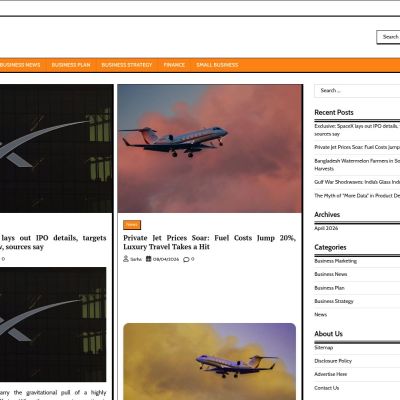Open the Business Marketing category
The height and width of the screenshot is (400, 400).
coord(336,261)
